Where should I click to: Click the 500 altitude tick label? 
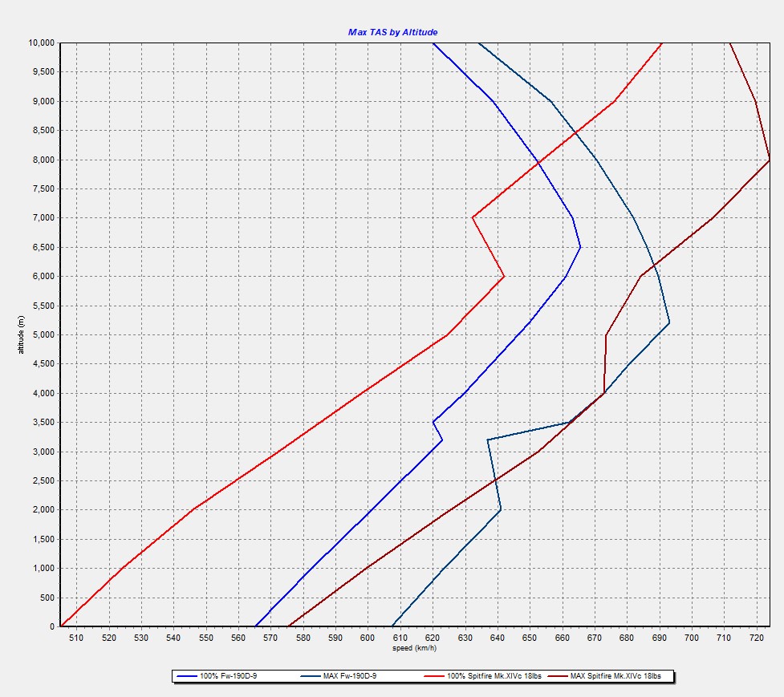pos(48,598)
